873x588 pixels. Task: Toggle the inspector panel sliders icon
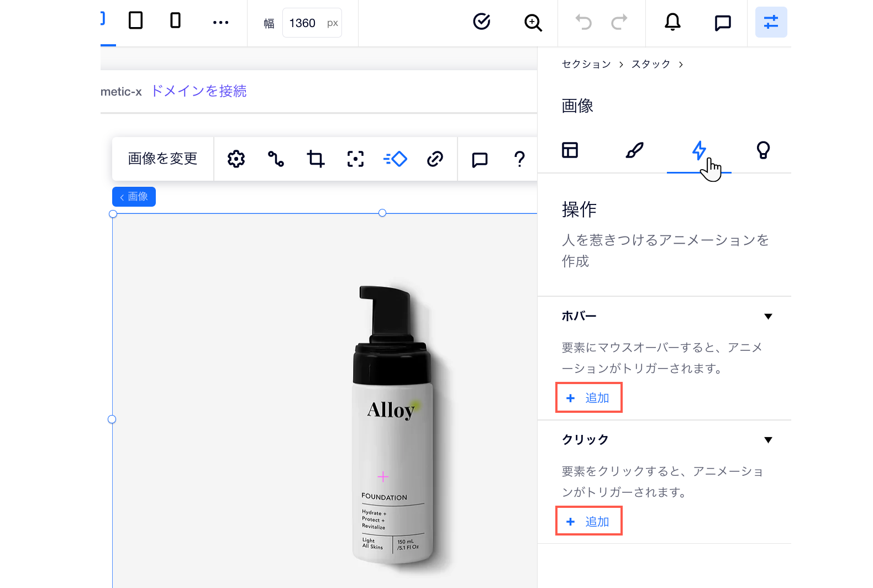click(x=771, y=22)
